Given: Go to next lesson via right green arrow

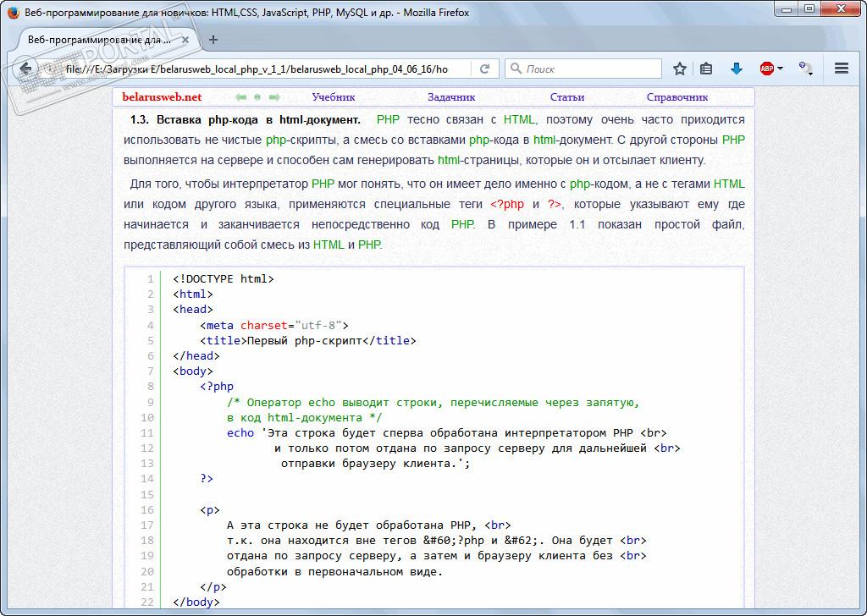Looking at the screenshot, I should point(275,97).
